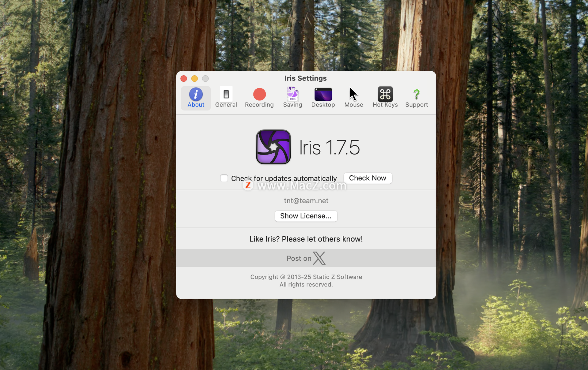Open the Support pane
Viewport: 588px width, 370px height.
click(417, 98)
